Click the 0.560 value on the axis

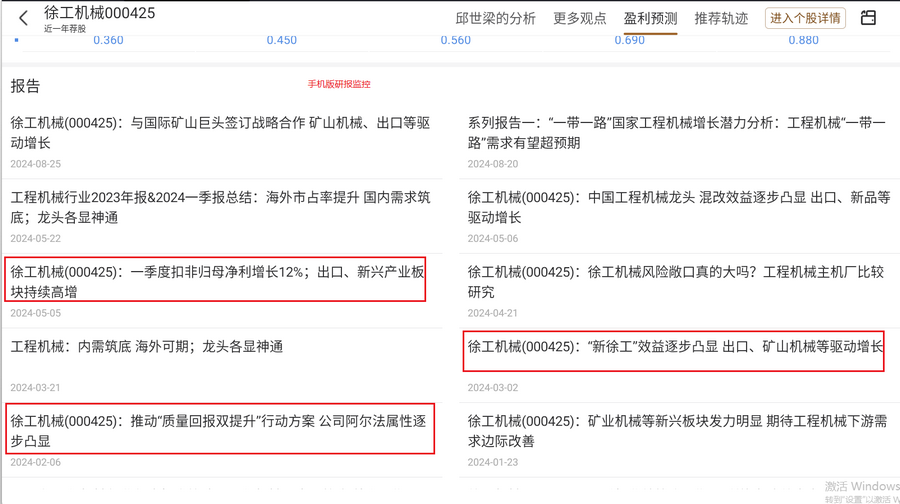pos(455,40)
